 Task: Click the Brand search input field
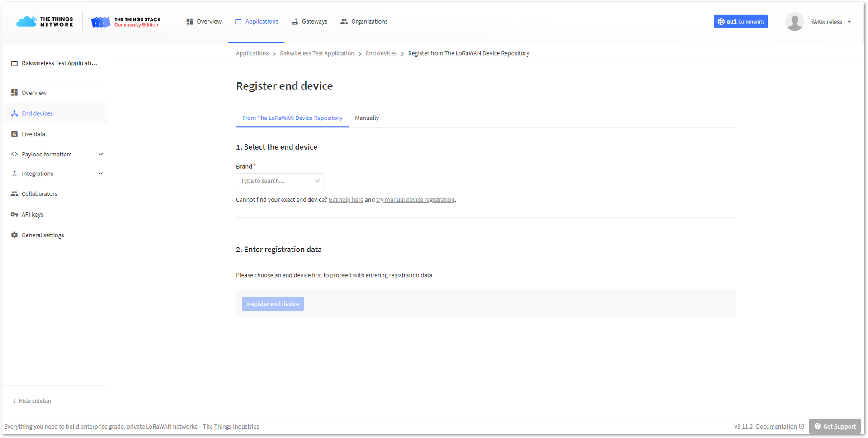[274, 181]
